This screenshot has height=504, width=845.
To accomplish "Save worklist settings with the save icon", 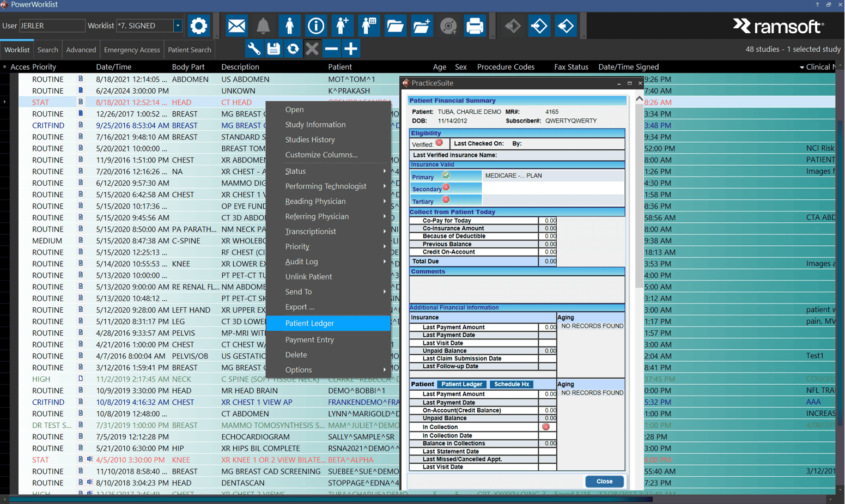I will [273, 48].
